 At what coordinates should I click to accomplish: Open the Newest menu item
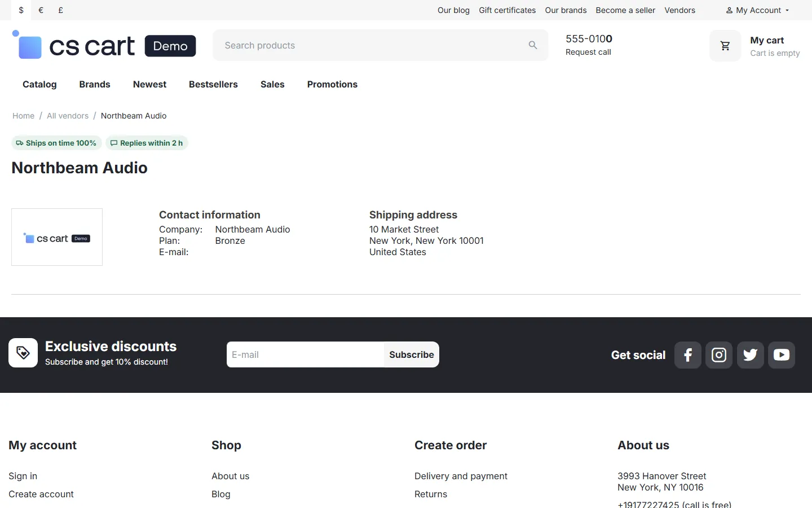(x=149, y=84)
